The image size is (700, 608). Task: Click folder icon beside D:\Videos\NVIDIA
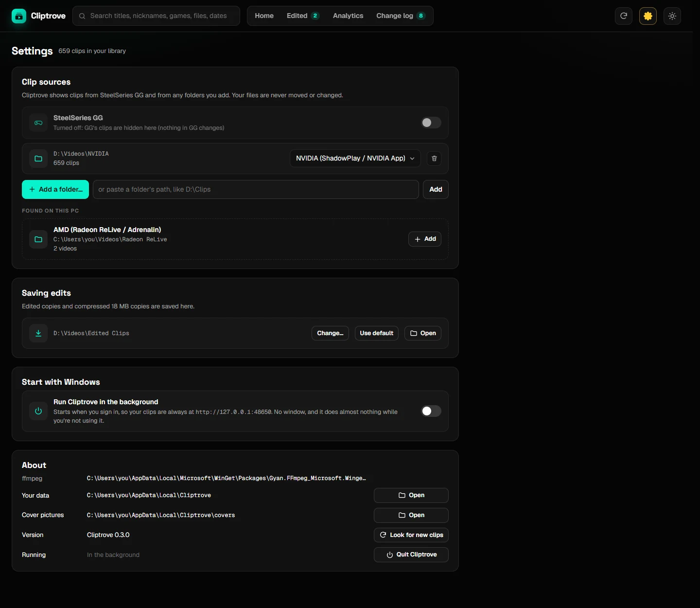tap(38, 159)
